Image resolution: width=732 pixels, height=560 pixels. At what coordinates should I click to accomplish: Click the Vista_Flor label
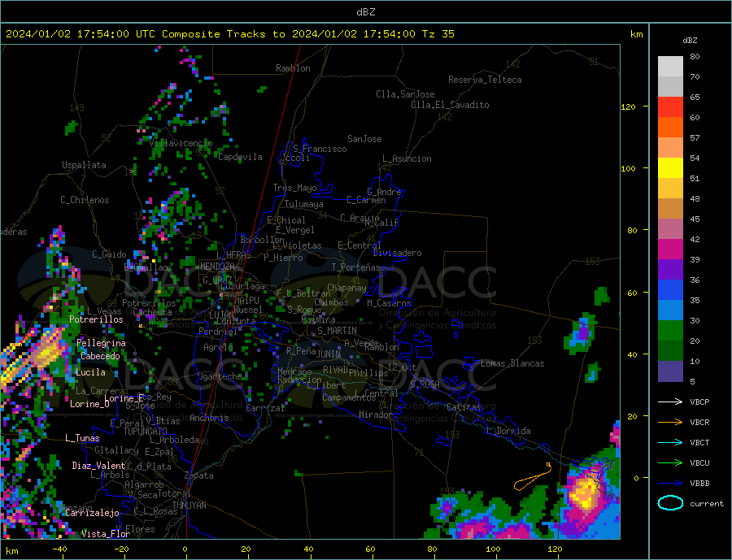pyautogui.click(x=106, y=533)
